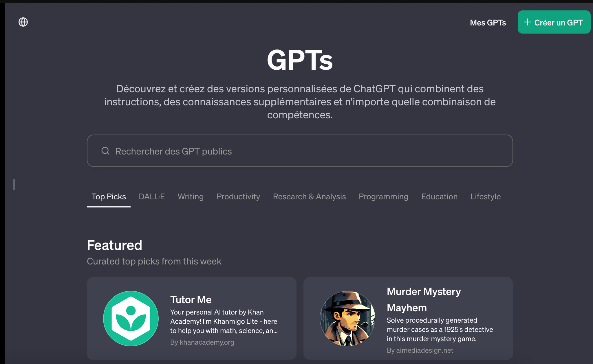Open the Research & Analysis tab
This screenshot has width=593, height=364.
(309, 197)
